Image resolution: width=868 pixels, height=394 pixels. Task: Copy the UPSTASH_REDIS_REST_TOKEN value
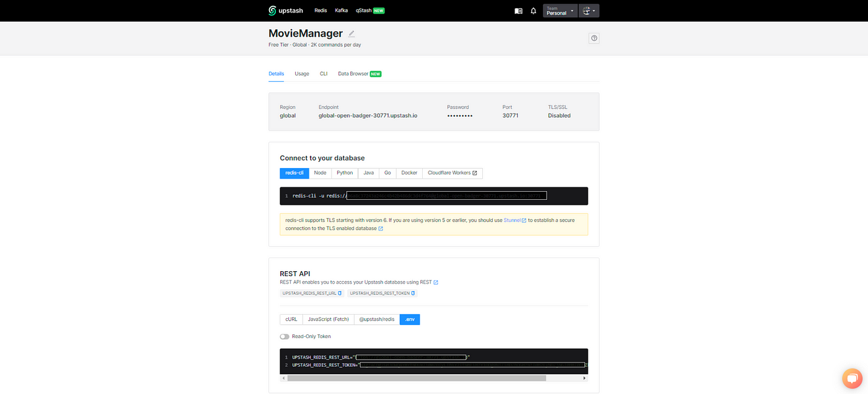(413, 293)
